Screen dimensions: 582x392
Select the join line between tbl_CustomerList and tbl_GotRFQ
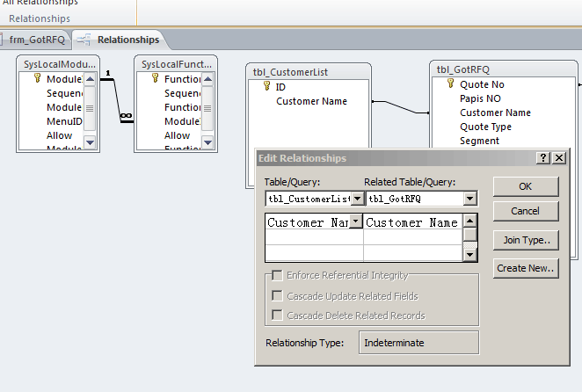(x=400, y=106)
